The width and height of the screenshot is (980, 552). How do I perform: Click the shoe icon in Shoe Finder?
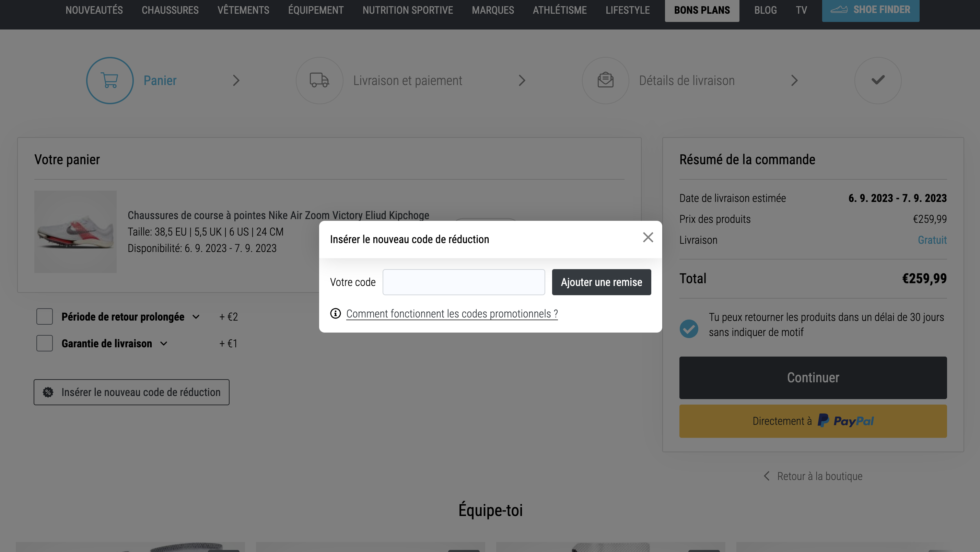[x=839, y=10]
